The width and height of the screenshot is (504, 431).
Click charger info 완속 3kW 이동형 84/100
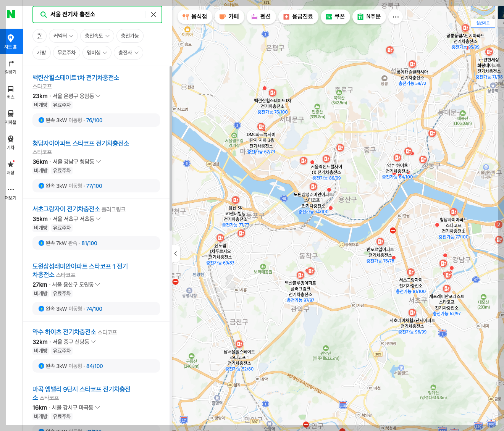click(x=96, y=366)
